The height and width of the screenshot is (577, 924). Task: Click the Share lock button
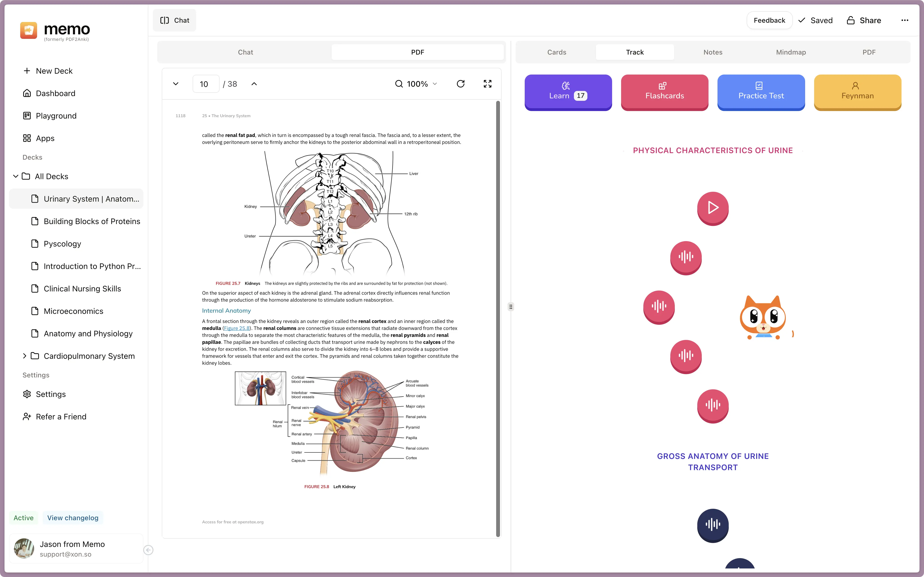click(864, 20)
